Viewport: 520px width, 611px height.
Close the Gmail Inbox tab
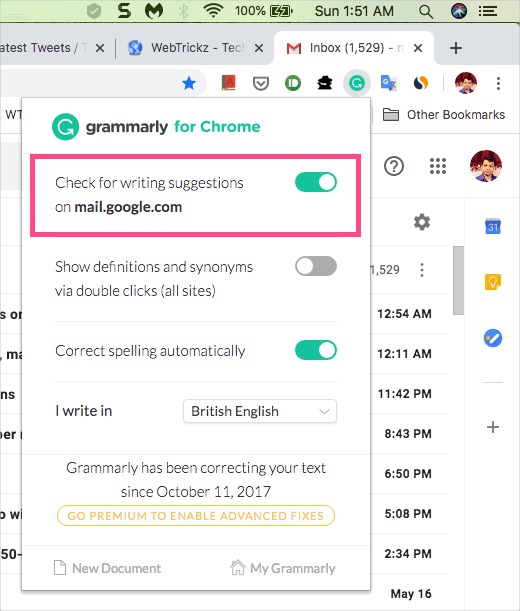click(418, 48)
